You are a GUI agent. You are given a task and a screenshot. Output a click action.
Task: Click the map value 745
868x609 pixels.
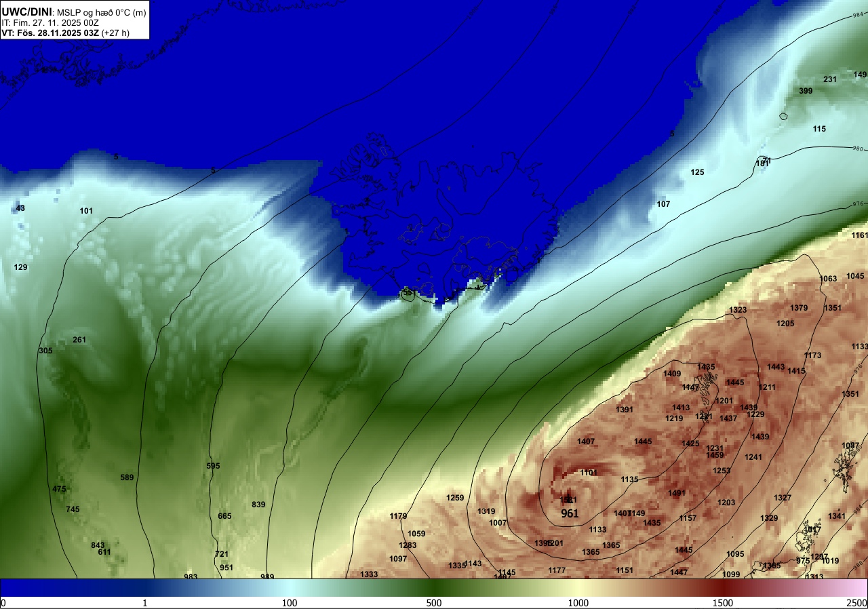73,509
